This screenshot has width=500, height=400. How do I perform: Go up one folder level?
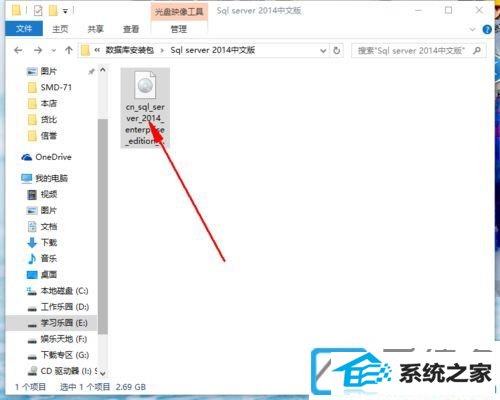coord(69,50)
